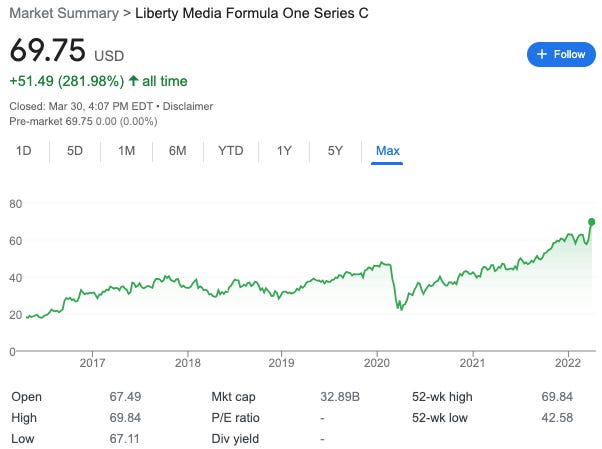The height and width of the screenshot is (449, 602).
Task: Choose the 1Y range tab
Action: [x=284, y=151]
